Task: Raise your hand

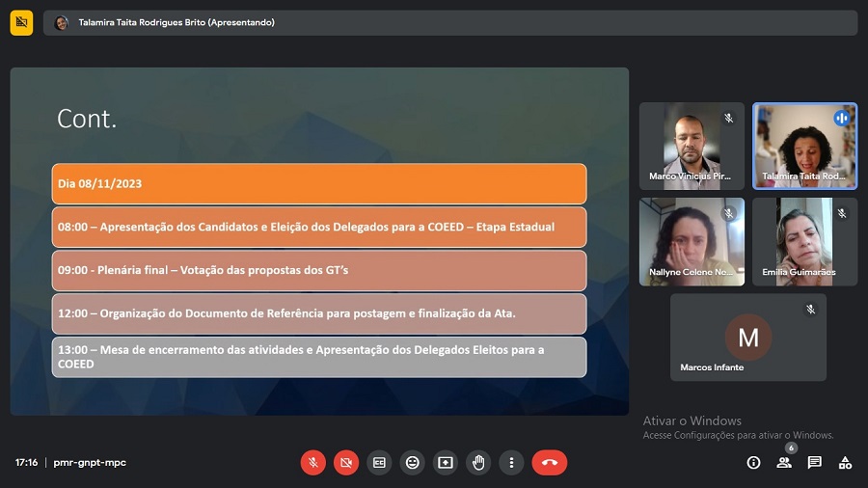Action: pyautogui.click(x=478, y=463)
